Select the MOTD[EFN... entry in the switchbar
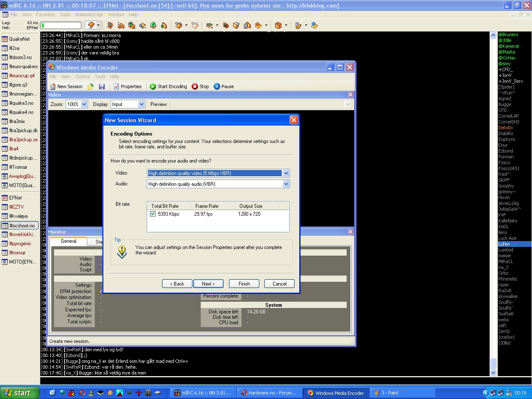Screen dimensions: 532x399 click(x=20, y=262)
